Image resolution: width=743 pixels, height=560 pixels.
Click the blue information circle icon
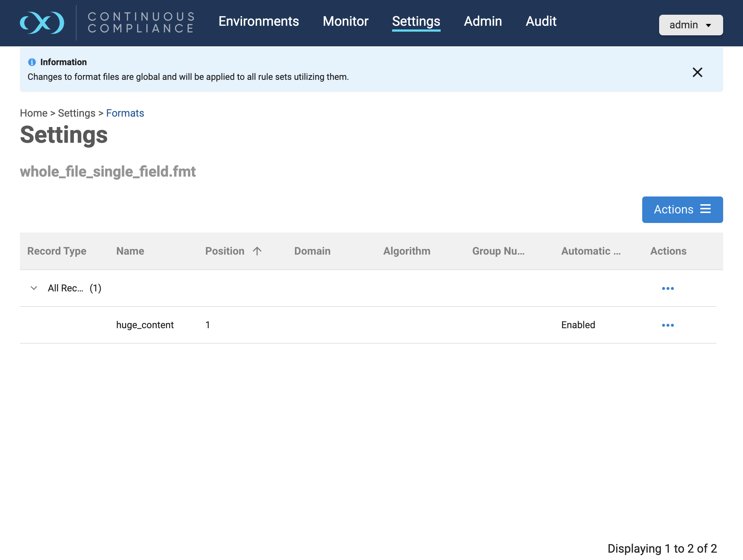pyautogui.click(x=32, y=62)
